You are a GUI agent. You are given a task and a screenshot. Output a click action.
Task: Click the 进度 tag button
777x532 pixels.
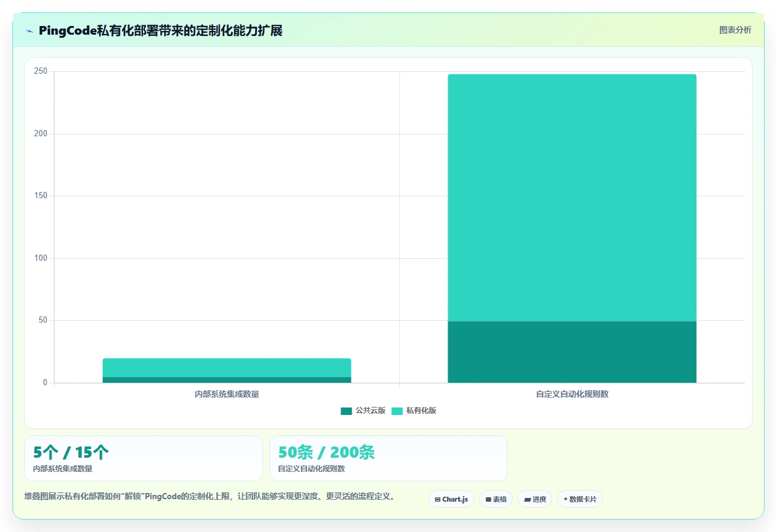point(535,499)
